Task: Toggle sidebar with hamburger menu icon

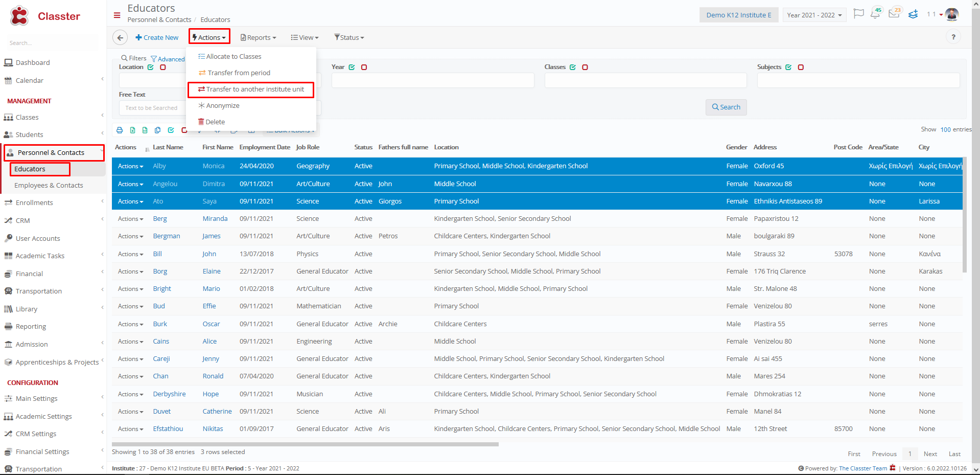Action: [117, 15]
